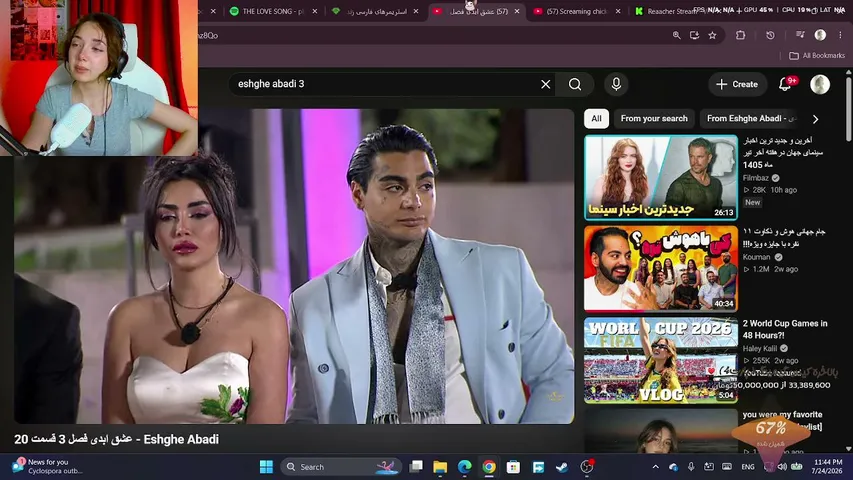Open the Chrome history clock icon

point(770,35)
